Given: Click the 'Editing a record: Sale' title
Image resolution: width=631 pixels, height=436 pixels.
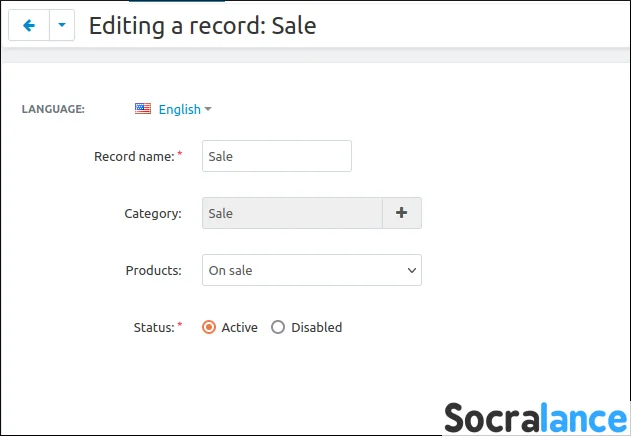Looking at the screenshot, I should pyautogui.click(x=202, y=26).
